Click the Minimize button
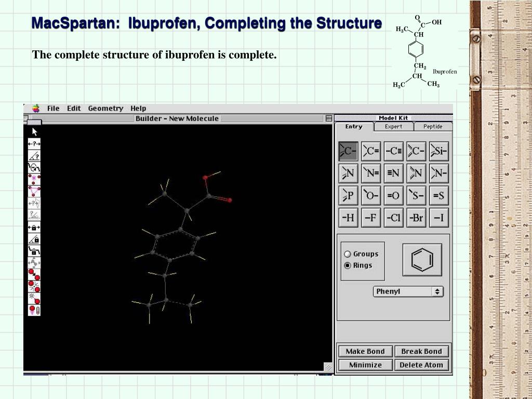 [x=365, y=365]
